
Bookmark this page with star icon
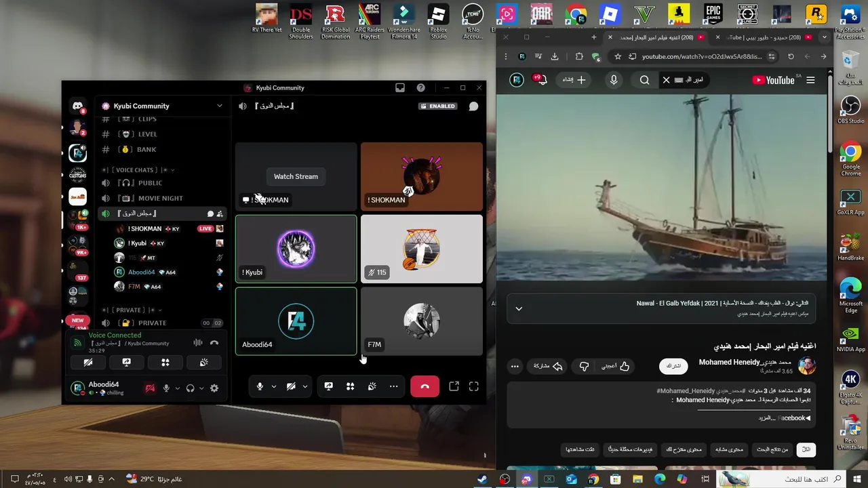pos(618,57)
